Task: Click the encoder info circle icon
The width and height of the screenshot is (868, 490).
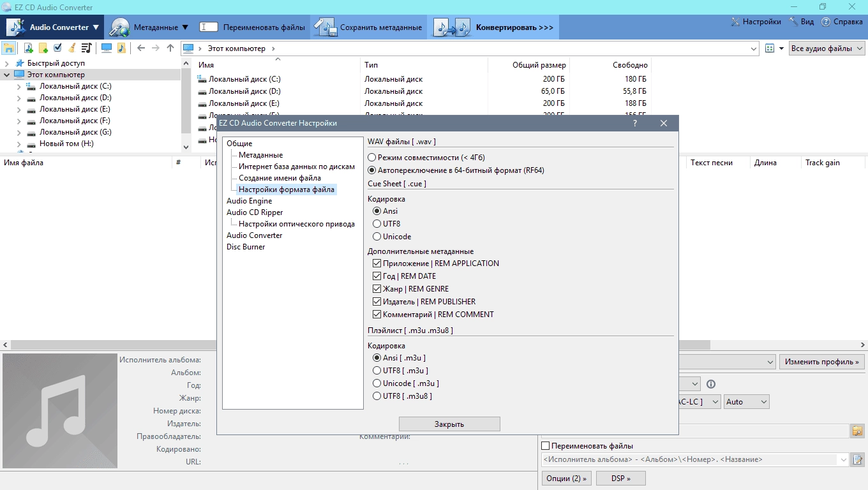Action: click(x=711, y=384)
